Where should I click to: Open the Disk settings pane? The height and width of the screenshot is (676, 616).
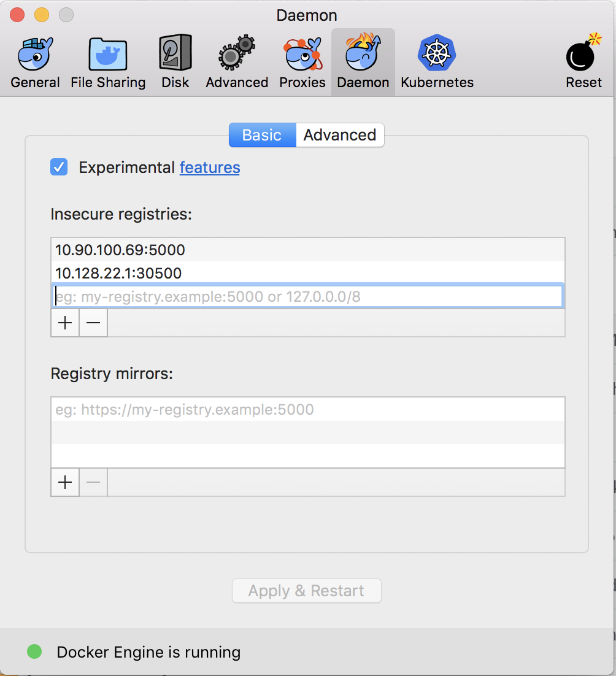tap(175, 63)
